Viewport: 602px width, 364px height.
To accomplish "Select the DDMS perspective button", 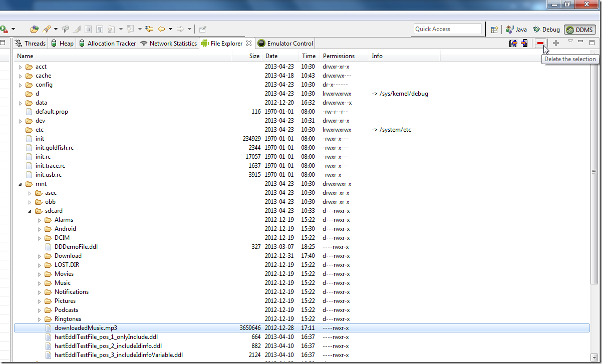I will [579, 30].
